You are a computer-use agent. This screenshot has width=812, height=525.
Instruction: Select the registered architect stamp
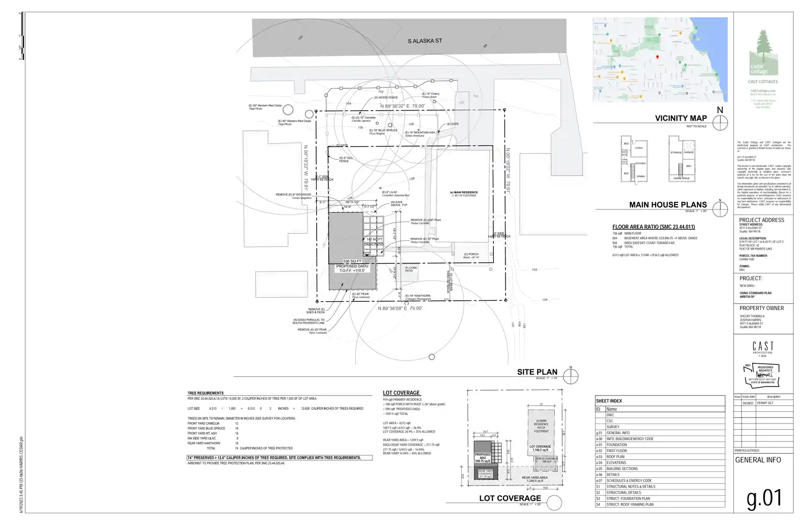pyautogui.click(x=761, y=375)
